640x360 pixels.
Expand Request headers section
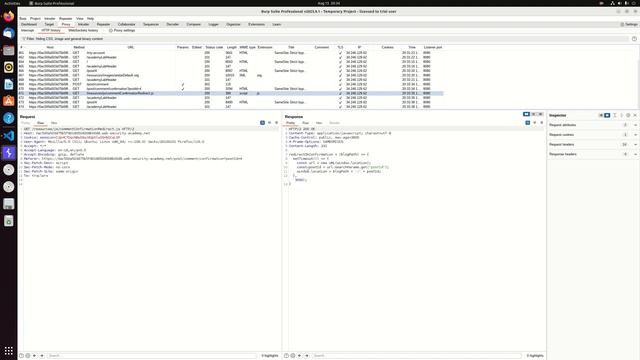593,144
